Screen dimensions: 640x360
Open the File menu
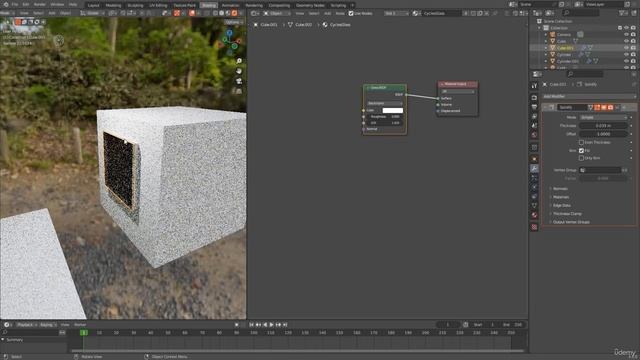click(x=15, y=4)
